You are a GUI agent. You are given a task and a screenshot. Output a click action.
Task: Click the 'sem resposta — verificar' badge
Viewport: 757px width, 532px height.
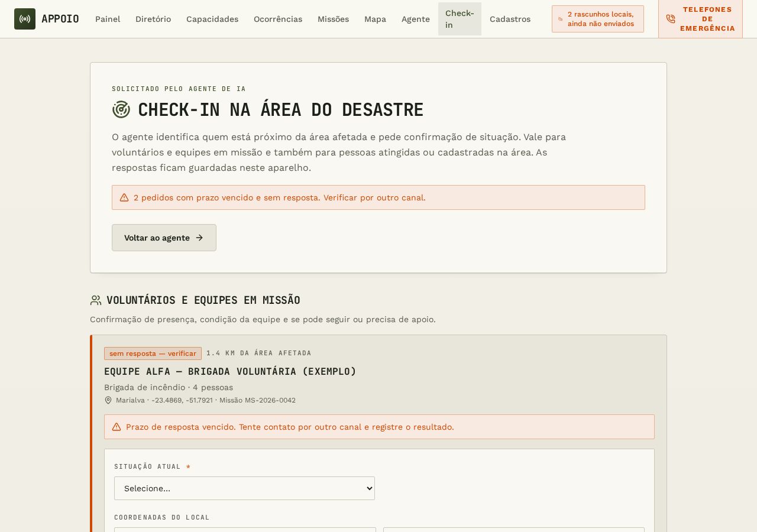pyautogui.click(x=153, y=353)
